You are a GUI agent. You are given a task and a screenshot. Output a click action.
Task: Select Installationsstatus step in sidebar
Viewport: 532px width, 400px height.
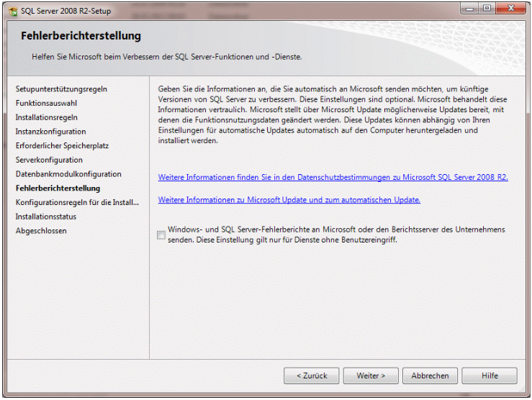tap(46, 217)
